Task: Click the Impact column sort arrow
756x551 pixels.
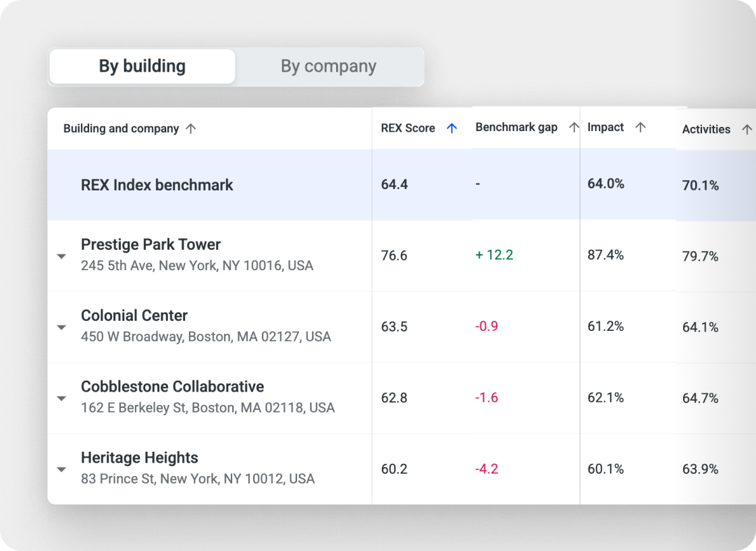Action: (x=641, y=127)
